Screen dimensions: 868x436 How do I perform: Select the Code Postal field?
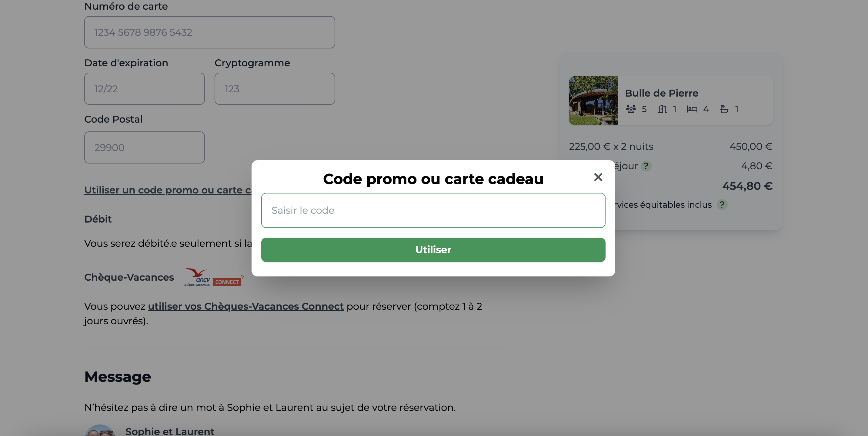coord(144,147)
